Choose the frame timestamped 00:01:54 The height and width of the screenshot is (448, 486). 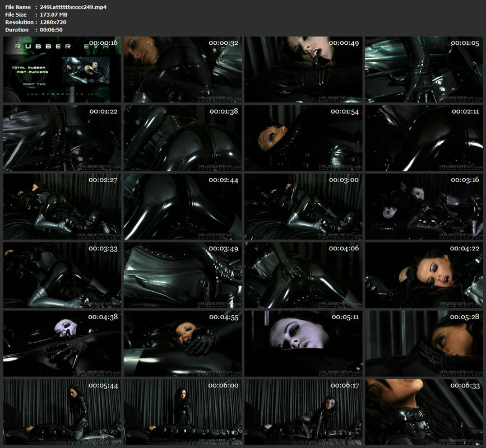click(x=303, y=138)
